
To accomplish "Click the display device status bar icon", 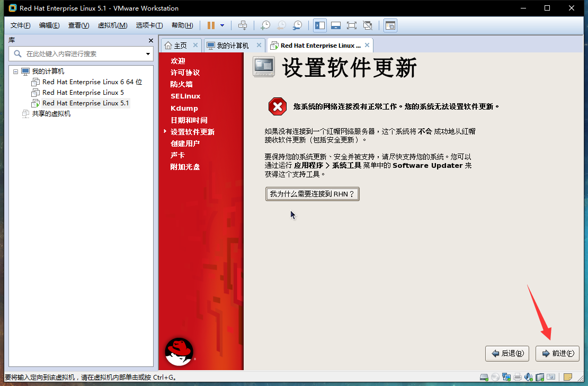I will click(551, 377).
